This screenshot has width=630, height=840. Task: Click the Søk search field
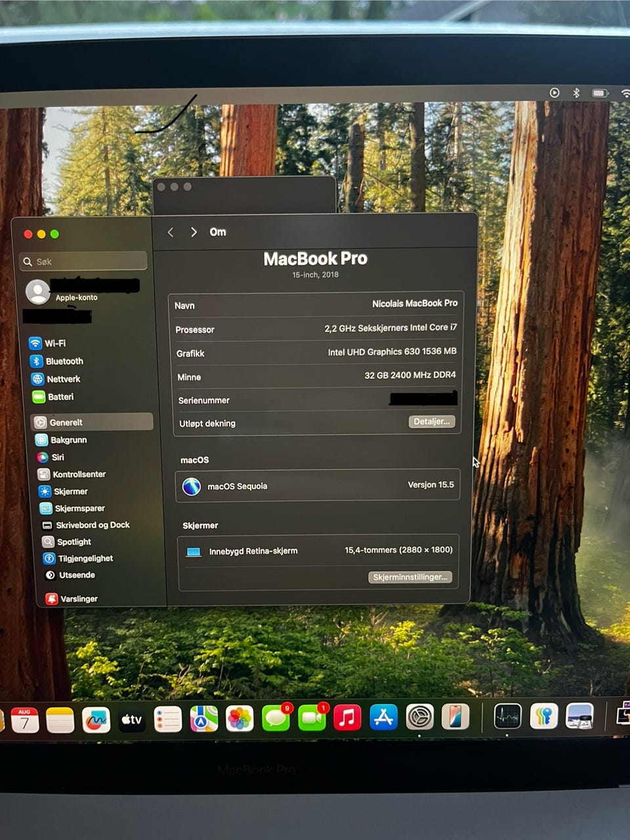(x=83, y=261)
